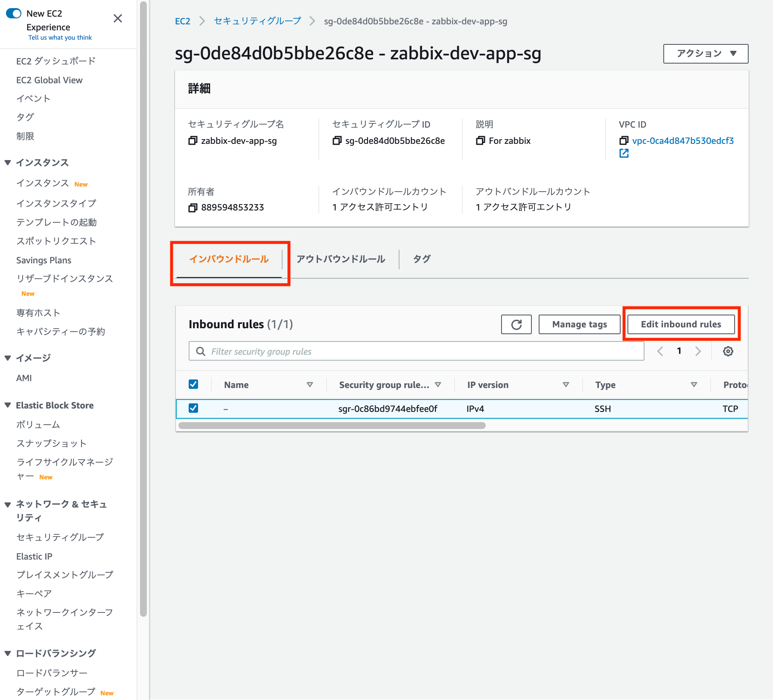Copy security group ID sg-0de84d0b5bbe26c8e
The height and width of the screenshot is (700, 773).
[337, 141]
